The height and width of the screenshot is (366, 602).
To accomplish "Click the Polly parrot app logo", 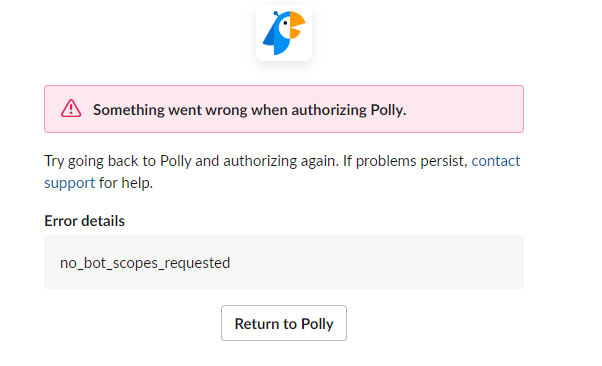I will coord(284,33).
